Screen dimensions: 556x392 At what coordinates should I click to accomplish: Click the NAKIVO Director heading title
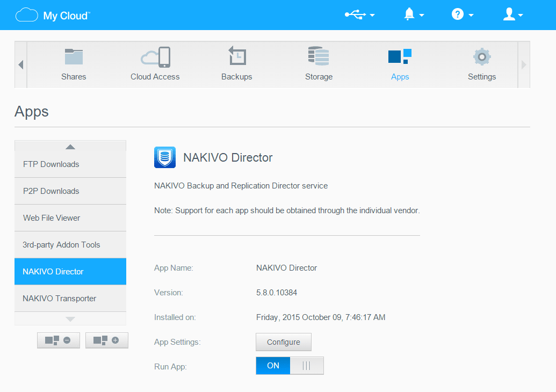[x=228, y=157]
